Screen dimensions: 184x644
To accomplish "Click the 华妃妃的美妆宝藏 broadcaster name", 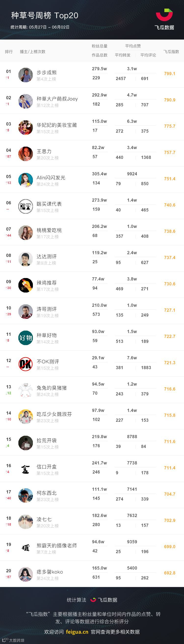I will (57, 125).
